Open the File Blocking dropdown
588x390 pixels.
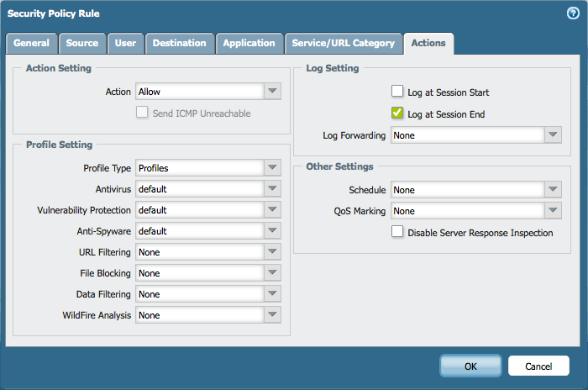(x=272, y=273)
